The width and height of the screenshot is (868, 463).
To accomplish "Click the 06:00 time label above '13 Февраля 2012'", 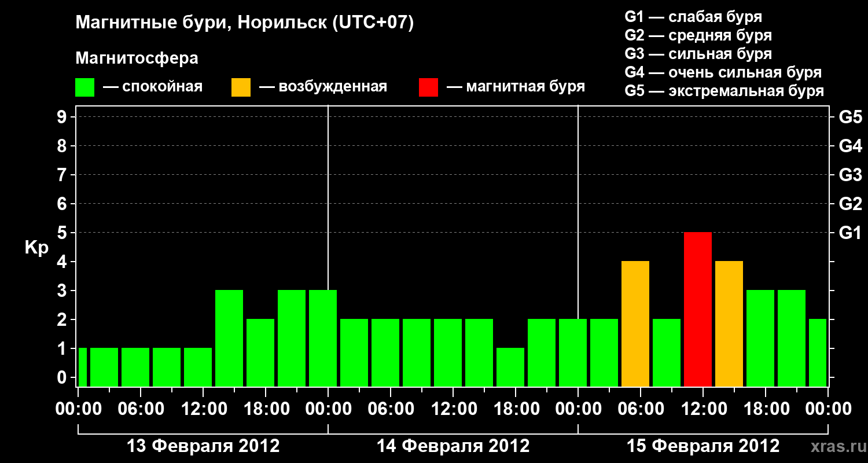I will (x=141, y=409).
